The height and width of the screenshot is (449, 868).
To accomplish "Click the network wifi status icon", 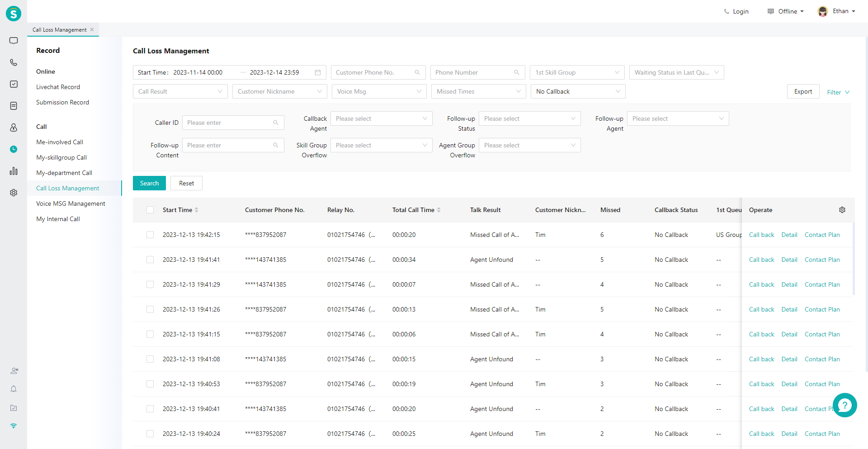I will click(14, 426).
